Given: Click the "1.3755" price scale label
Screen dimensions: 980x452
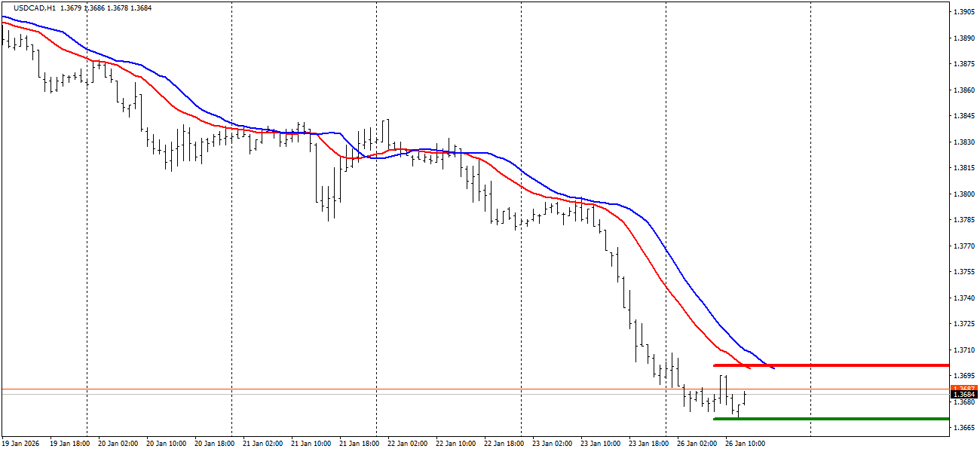Looking at the screenshot, I should [x=964, y=272].
